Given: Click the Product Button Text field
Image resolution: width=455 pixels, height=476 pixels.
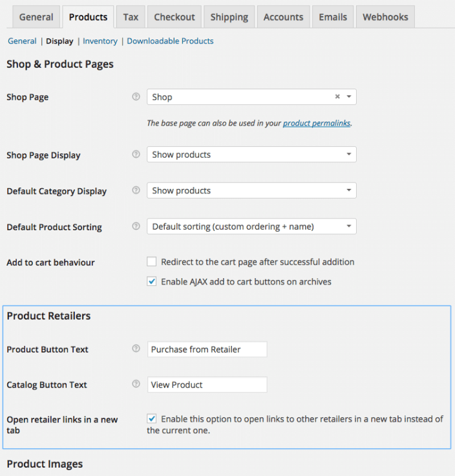Looking at the screenshot, I should [x=207, y=349].
